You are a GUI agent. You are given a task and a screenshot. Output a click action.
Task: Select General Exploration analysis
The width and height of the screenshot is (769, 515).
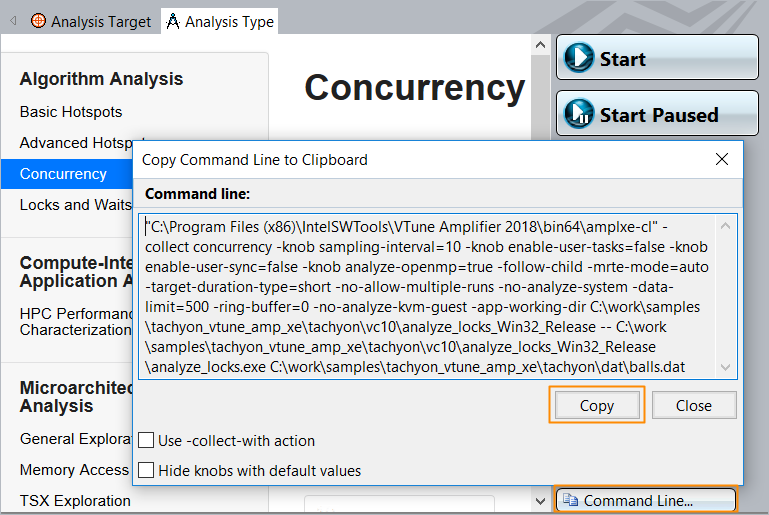pos(76,438)
